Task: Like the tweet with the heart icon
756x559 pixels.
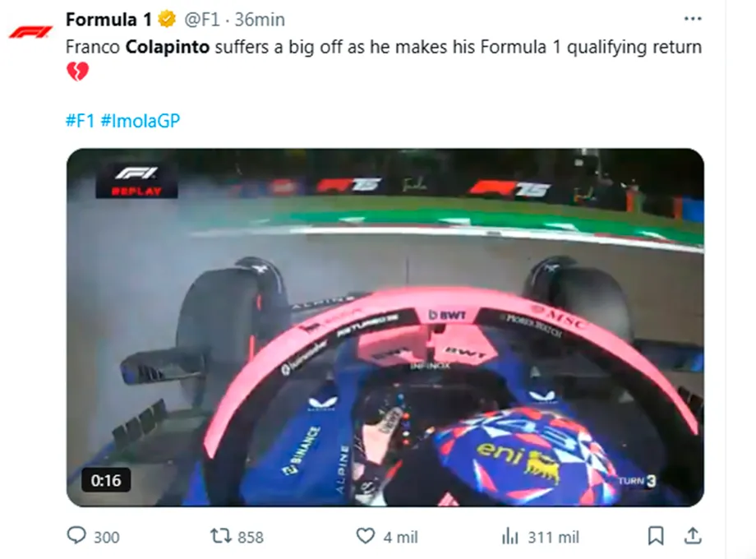Action: point(366,536)
